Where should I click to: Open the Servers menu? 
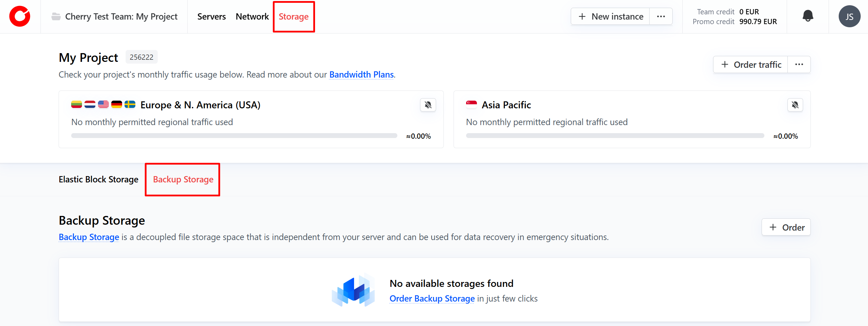tap(211, 16)
